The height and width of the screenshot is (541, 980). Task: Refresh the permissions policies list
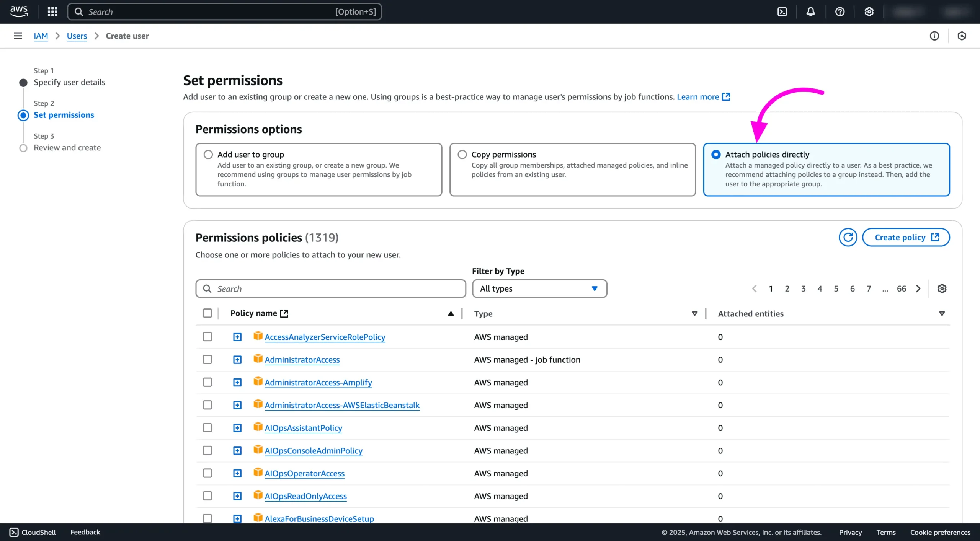848,237
